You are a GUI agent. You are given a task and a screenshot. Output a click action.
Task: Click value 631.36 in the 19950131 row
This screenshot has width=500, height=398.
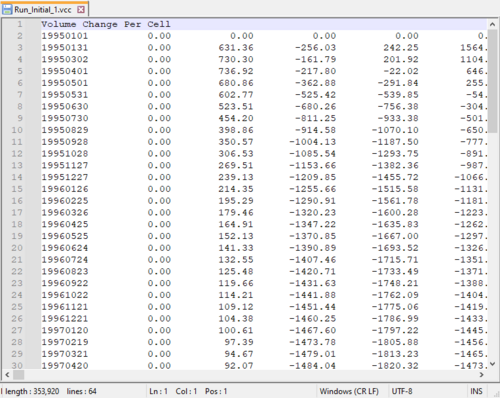click(236, 48)
